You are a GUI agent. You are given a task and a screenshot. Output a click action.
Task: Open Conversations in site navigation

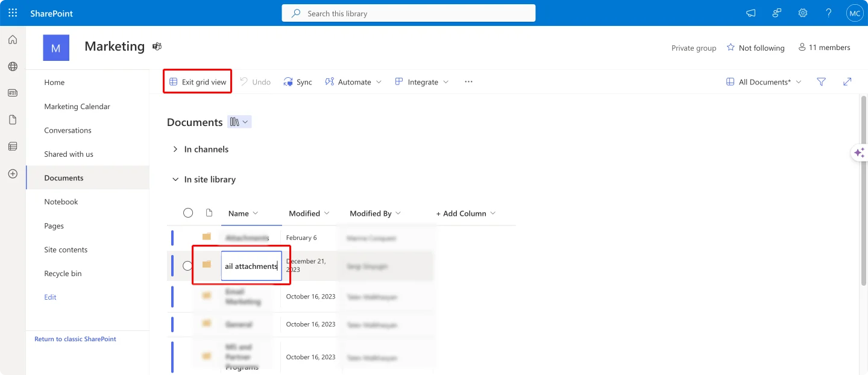pos(68,130)
